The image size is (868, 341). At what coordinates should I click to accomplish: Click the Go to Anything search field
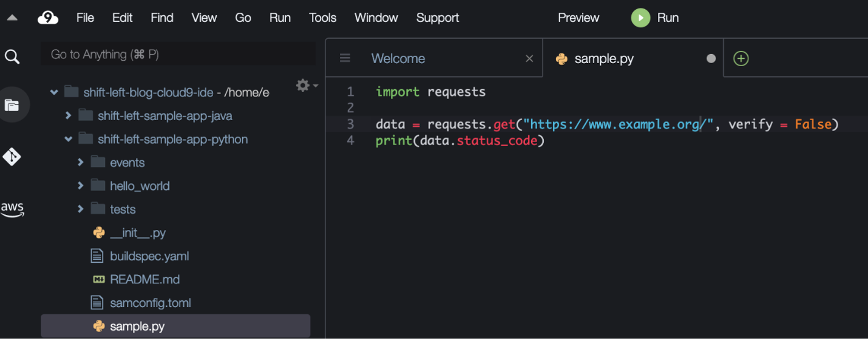[x=178, y=54]
